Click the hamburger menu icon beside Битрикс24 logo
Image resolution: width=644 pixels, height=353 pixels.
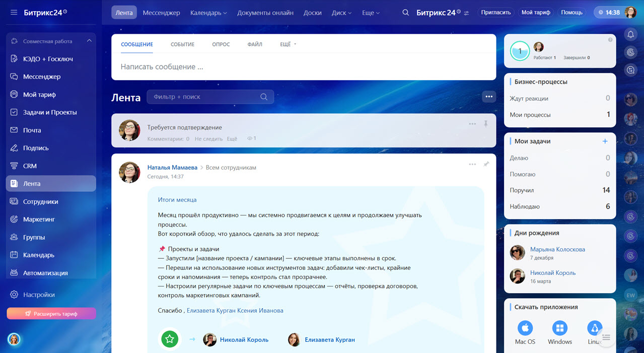pos(14,13)
